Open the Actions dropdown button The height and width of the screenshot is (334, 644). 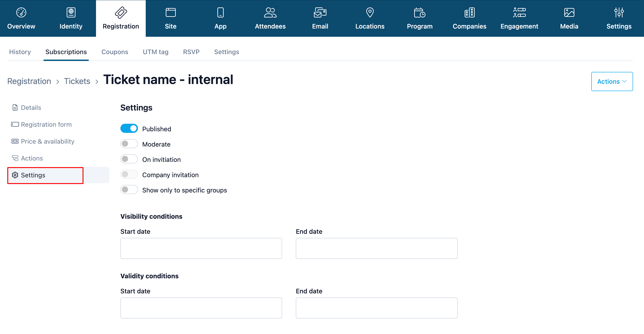612,82
